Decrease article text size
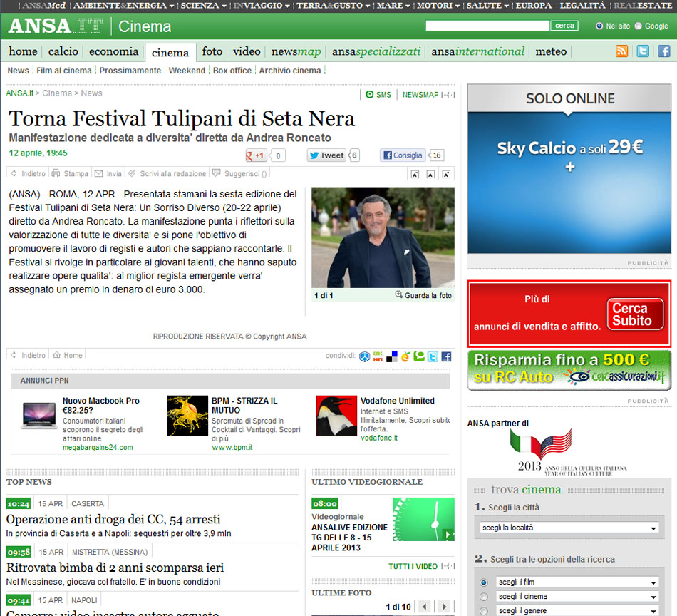677x616 pixels. pos(415,174)
